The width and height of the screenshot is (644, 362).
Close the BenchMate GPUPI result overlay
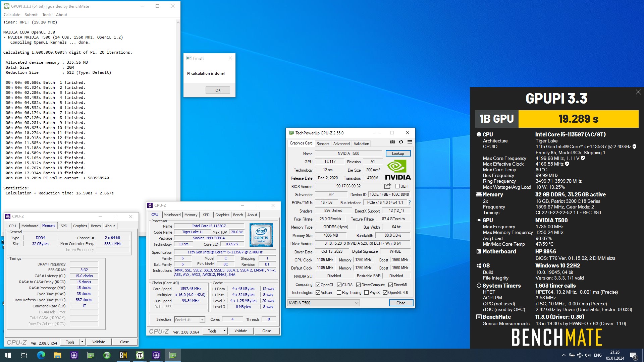point(638,92)
